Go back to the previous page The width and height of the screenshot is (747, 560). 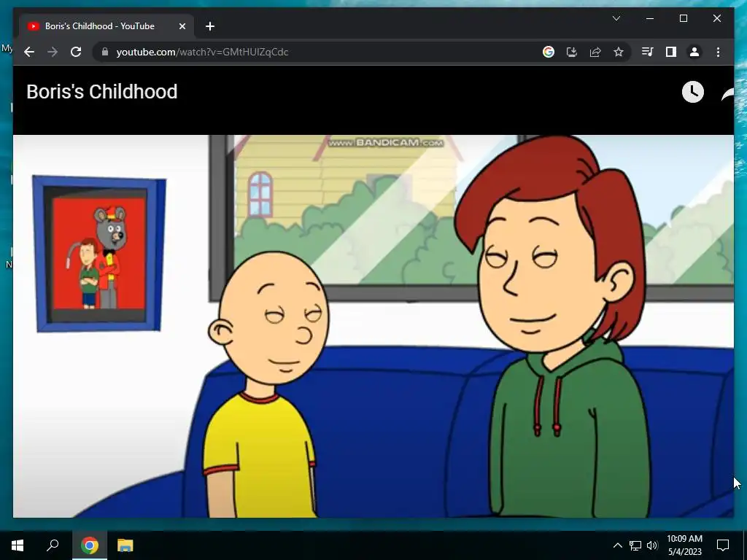(29, 52)
